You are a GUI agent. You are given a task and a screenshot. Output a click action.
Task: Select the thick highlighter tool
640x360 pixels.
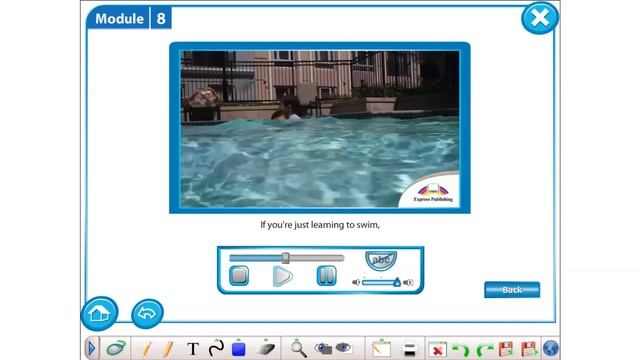(x=168, y=349)
